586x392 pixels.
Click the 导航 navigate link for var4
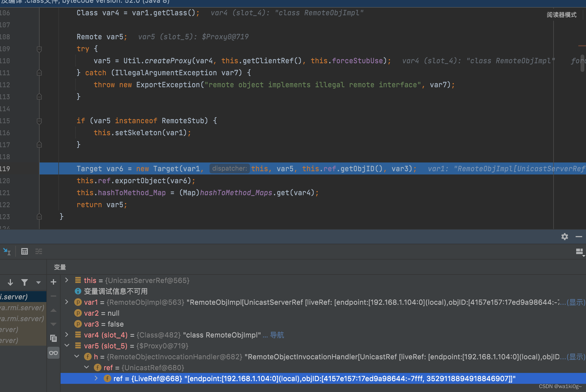277,335
